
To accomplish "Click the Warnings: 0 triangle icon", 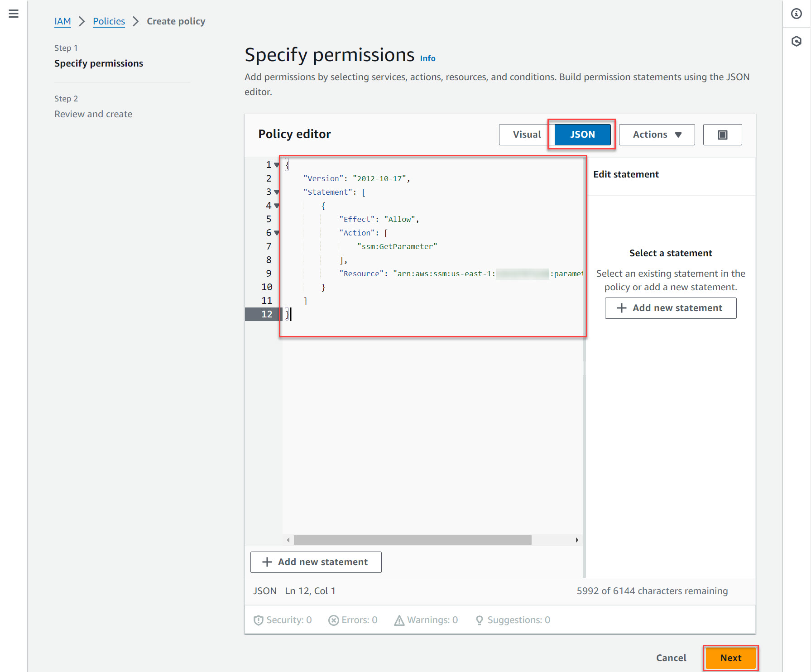I will coord(399,620).
